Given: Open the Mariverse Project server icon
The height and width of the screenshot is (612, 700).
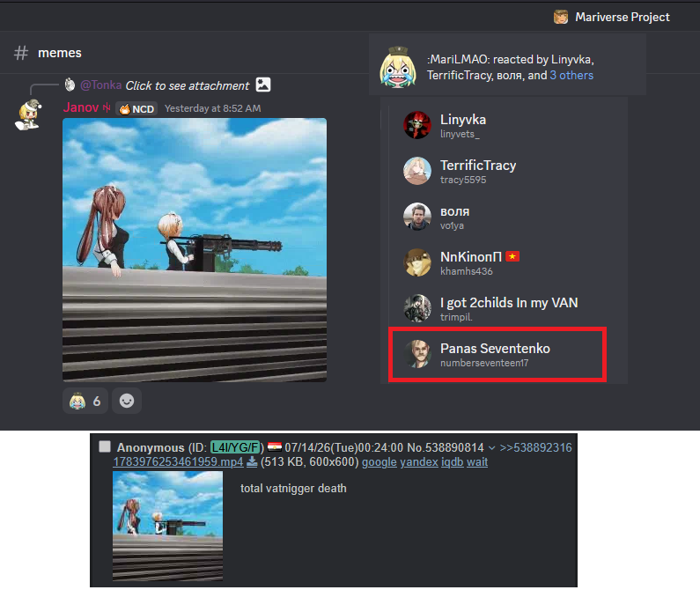Looking at the screenshot, I should (561, 17).
